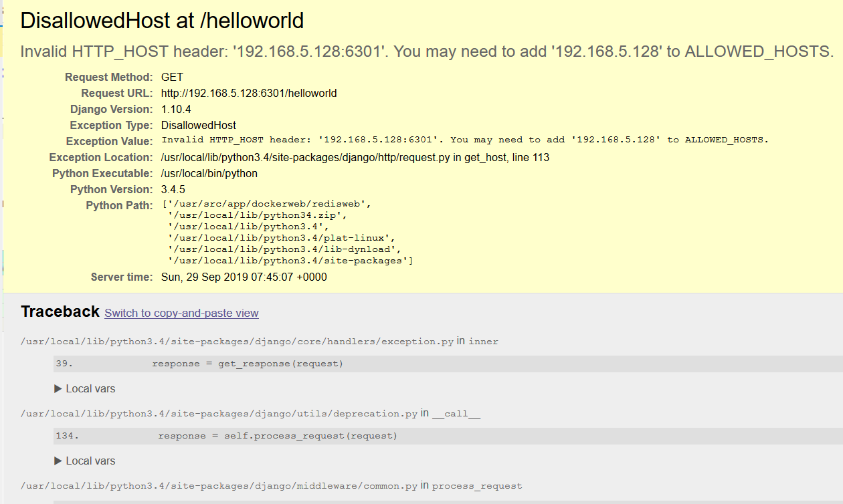843x504 pixels.
Task: Select Python Executable /usr/local/bin/python
Action: tap(209, 174)
